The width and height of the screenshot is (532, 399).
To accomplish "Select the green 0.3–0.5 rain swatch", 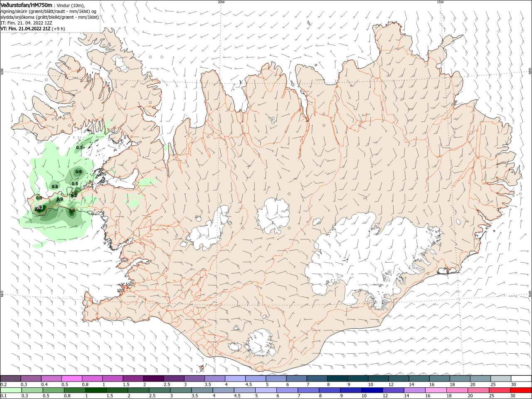I will click(31, 390).
